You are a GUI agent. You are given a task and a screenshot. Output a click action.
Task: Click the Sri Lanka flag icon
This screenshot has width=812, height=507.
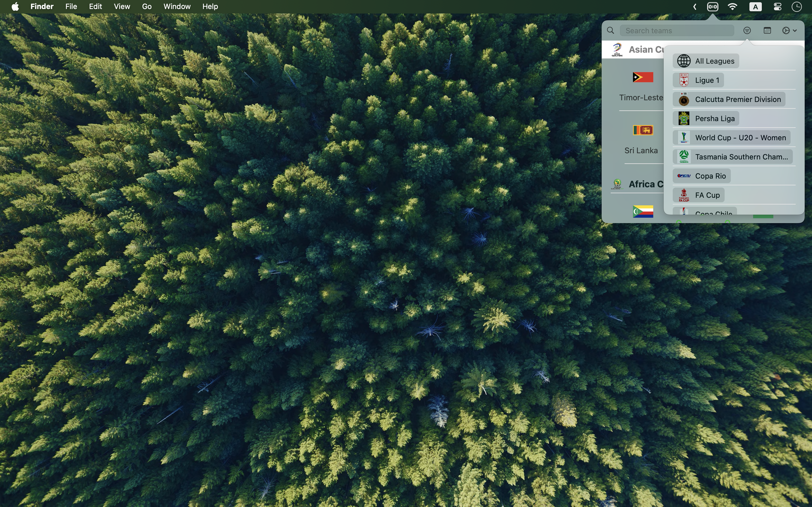[643, 130]
